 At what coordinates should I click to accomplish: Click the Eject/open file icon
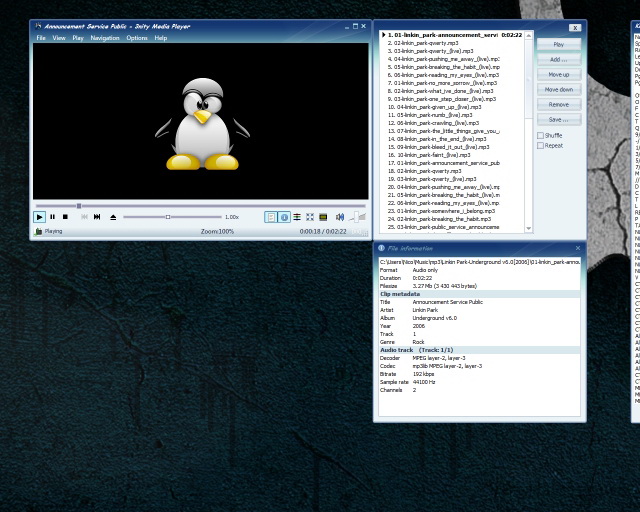(113, 217)
